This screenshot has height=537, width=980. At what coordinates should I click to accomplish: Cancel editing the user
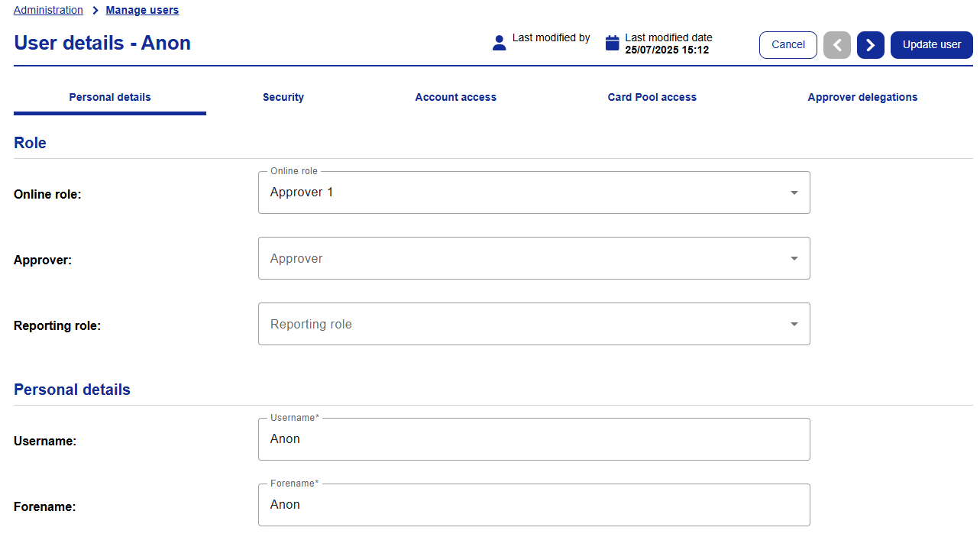click(788, 45)
